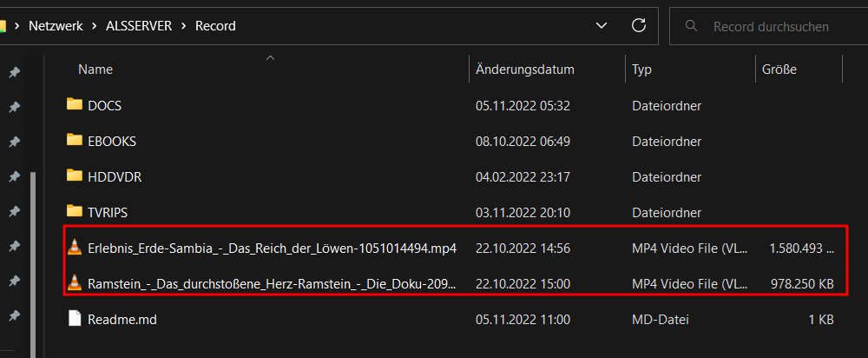Sort by Größe column header
This screenshot has width=868, height=358.
click(x=779, y=70)
